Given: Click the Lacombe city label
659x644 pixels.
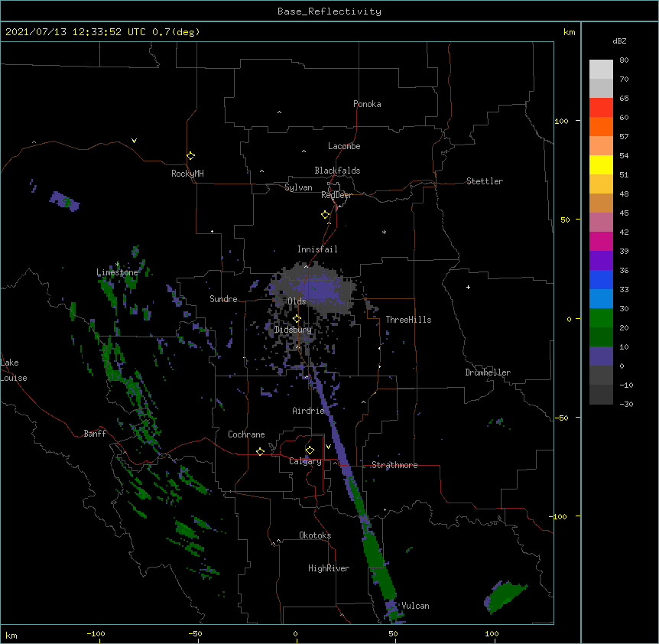Looking at the screenshot, I should click(344, 146).
